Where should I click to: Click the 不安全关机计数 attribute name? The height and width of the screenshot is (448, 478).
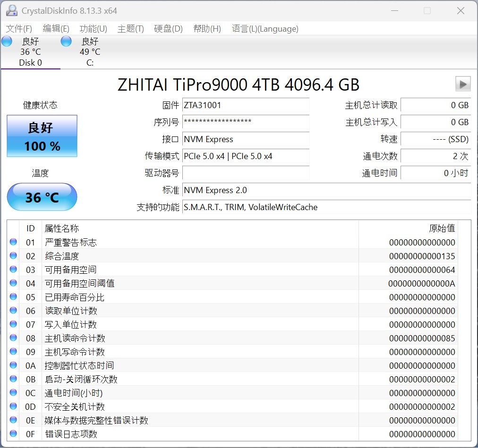point(75,406)
